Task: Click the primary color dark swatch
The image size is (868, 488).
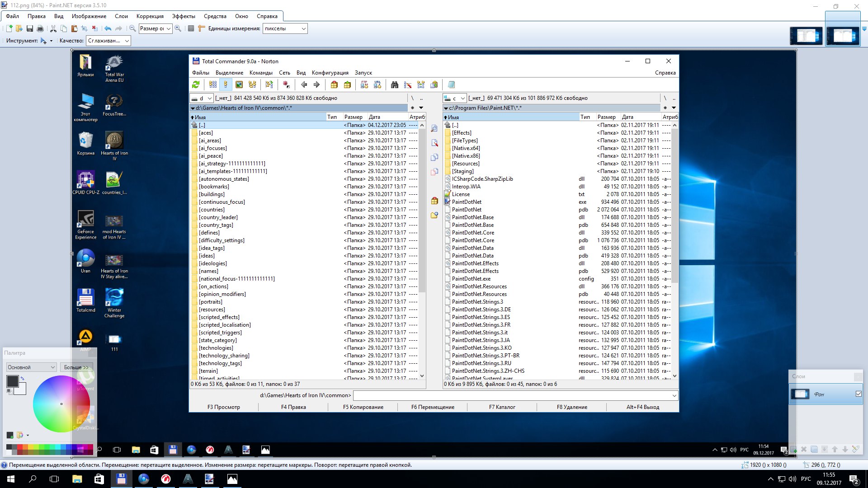Action: (x=12, y=381)
